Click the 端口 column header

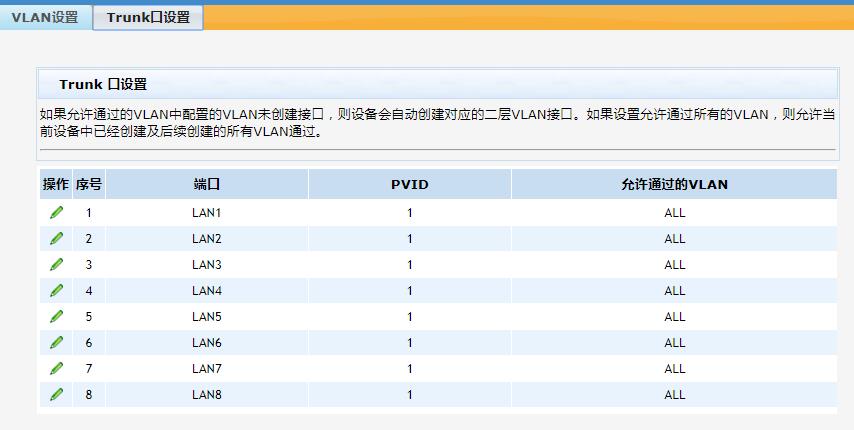[x=207, y=184]
